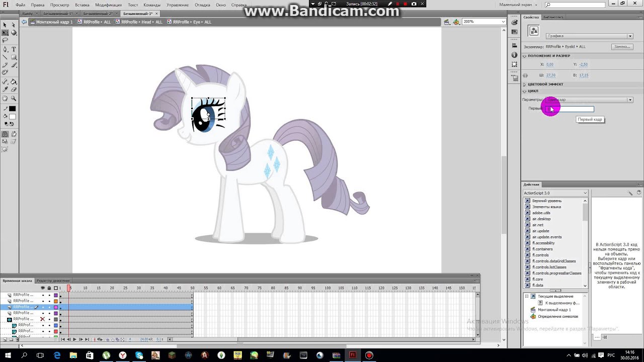The image size is (644, 362).
Task: Switch to the Редактор движения tab
Action: (53, 281)
